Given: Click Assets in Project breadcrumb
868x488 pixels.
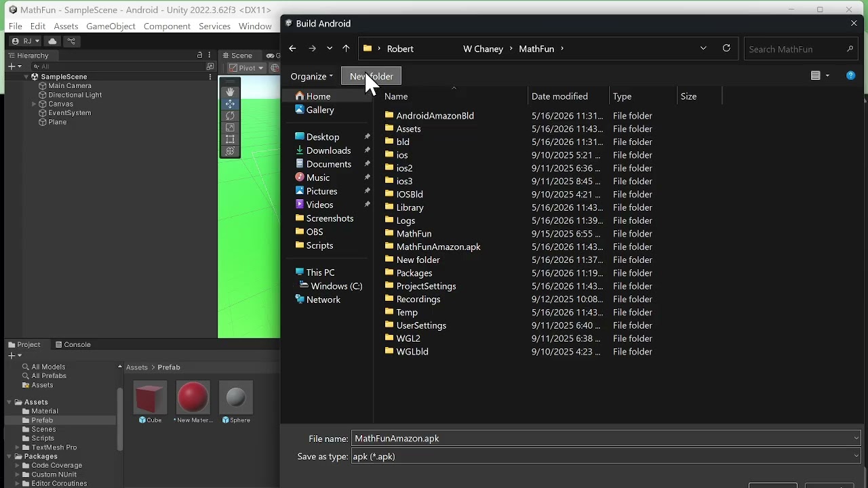Looking at the screenshot, I should coord(137,367).
